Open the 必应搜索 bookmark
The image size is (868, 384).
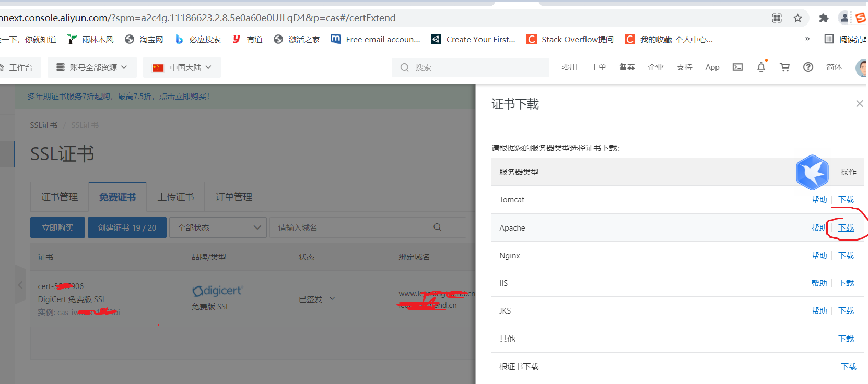point(198,39)
